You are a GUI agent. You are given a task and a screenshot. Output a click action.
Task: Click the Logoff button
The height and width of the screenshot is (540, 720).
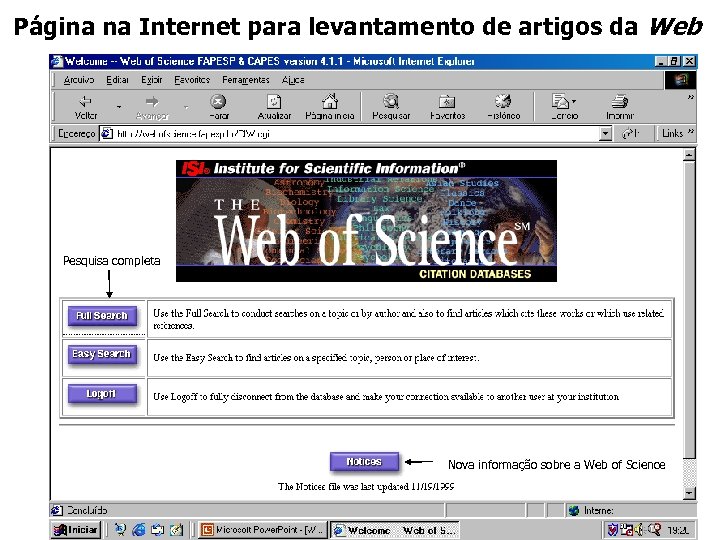tap(102, 394)
